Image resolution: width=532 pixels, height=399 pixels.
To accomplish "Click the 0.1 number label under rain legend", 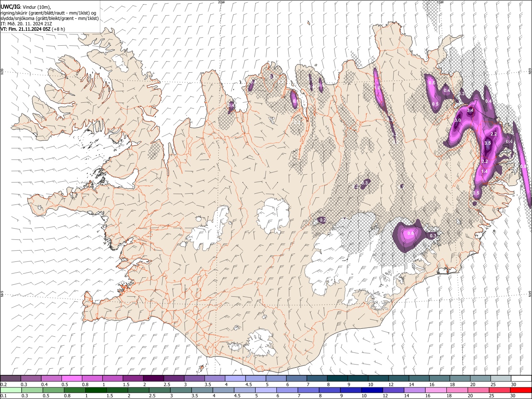I will point(3,396).
